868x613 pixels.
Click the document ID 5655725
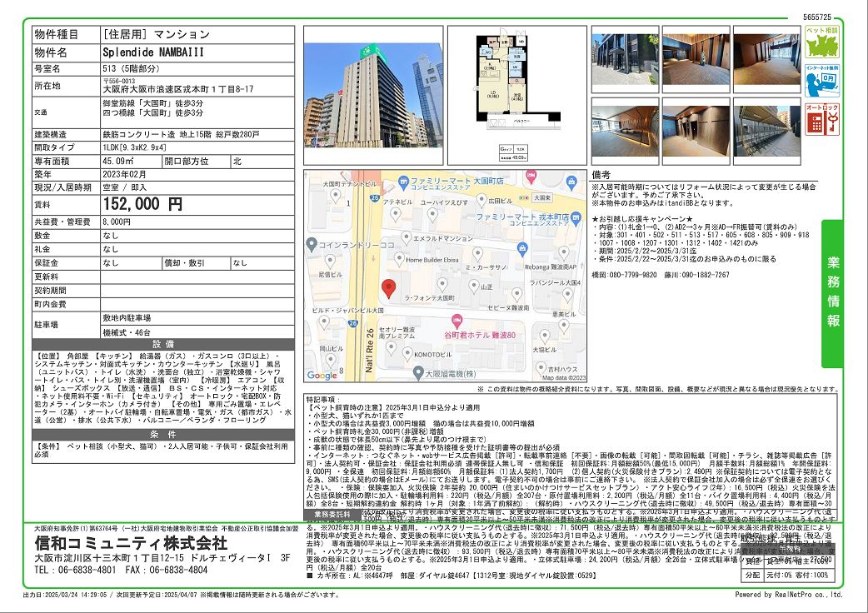point(817,17)
